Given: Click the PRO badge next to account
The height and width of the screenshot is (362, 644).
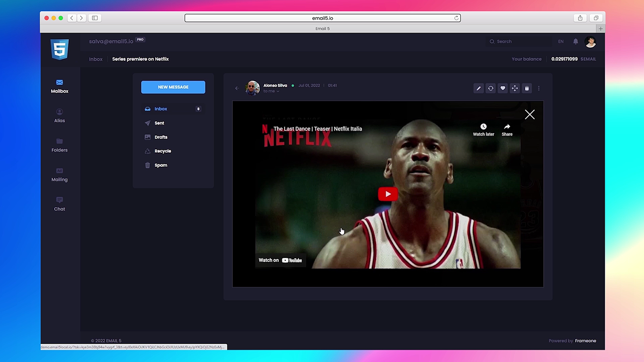Looking at the screenshot, I should coord(140,39).
